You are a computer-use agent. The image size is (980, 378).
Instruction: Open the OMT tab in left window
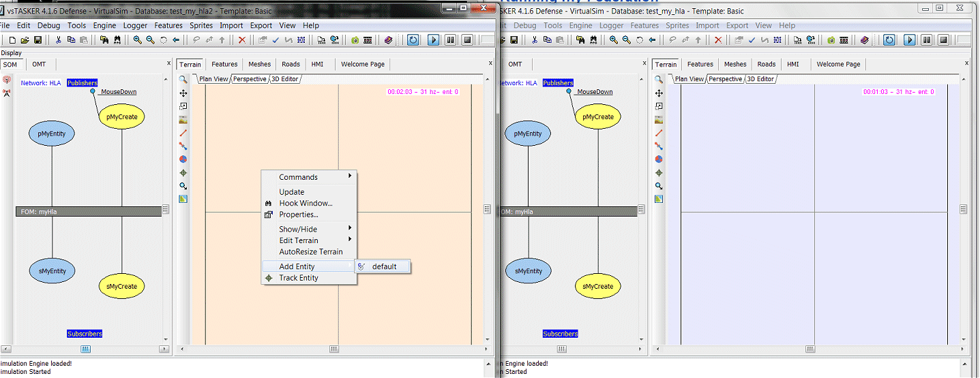[39, 64]
